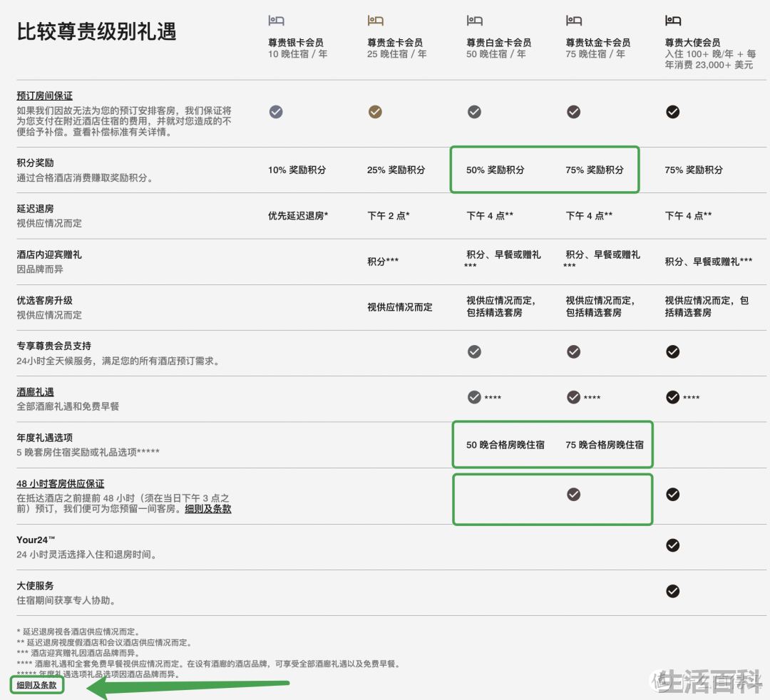Open the 预订房间保证 link
The width and height of the screenshot is (770, 700).
pos(45,96)
